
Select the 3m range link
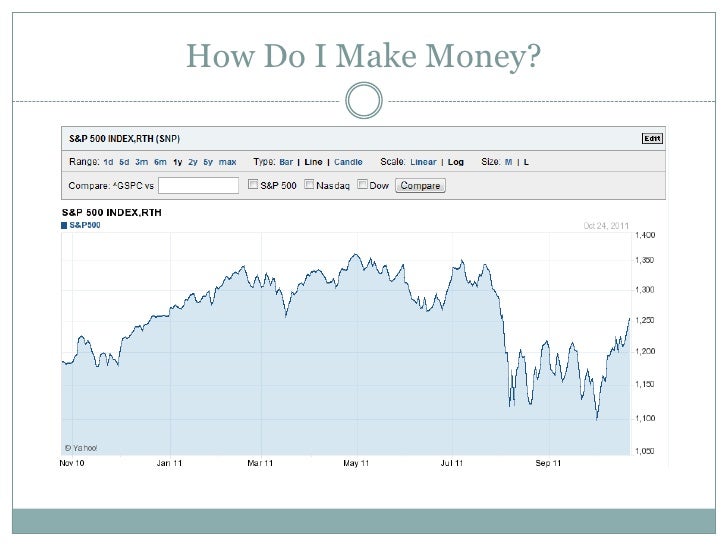142,162
